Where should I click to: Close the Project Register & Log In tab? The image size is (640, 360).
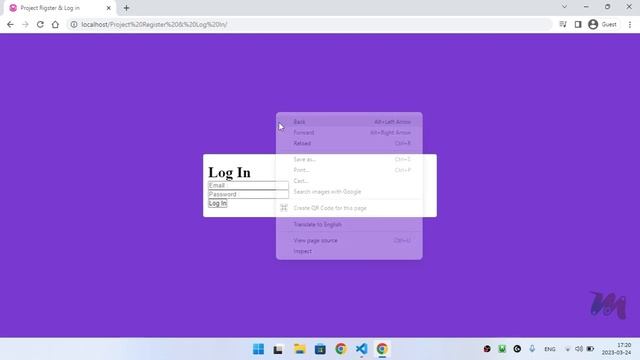click(109, 8)
